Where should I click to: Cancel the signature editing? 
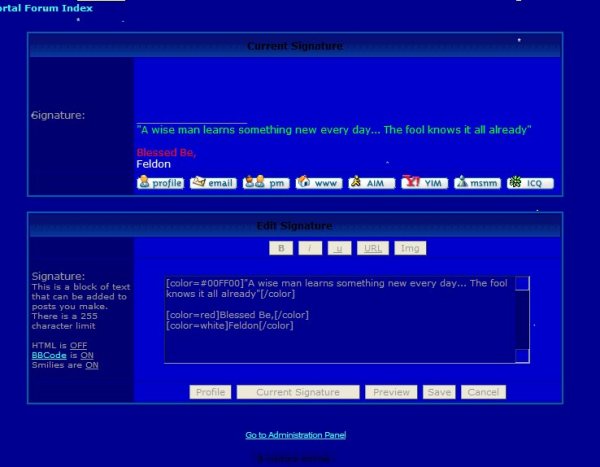point(483,392)
